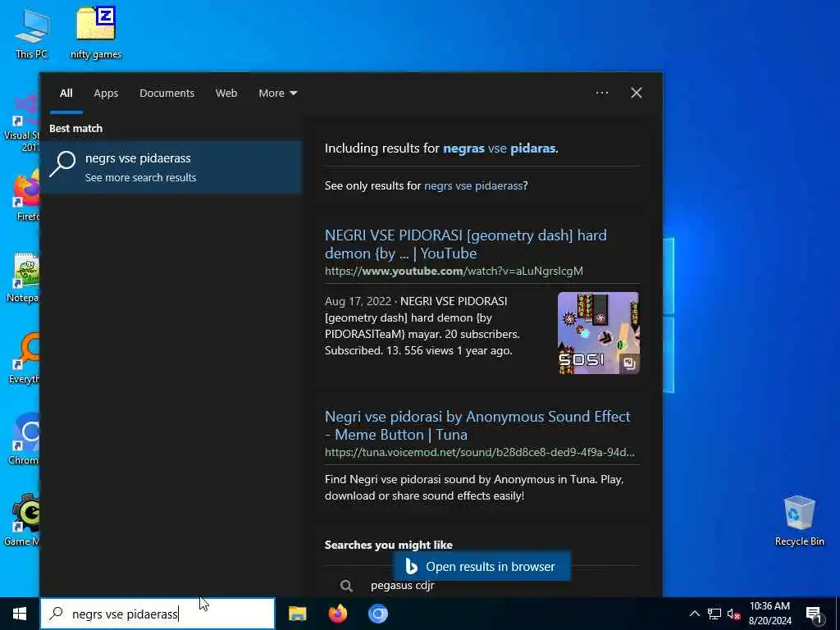The height and width of the screenshot is (630, 840).
Task: Click the clock showing 10:36 AM
Action: (769, 606)
